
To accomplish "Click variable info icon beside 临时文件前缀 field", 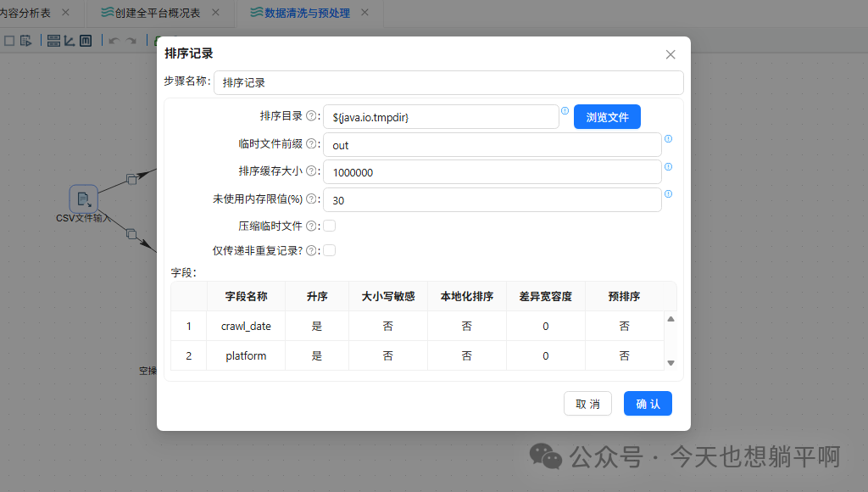I will pos(668,138).
